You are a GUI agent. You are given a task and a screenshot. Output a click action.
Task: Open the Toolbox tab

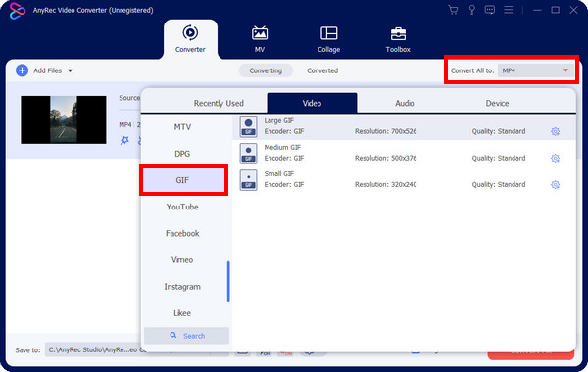(x=398, y=40)
